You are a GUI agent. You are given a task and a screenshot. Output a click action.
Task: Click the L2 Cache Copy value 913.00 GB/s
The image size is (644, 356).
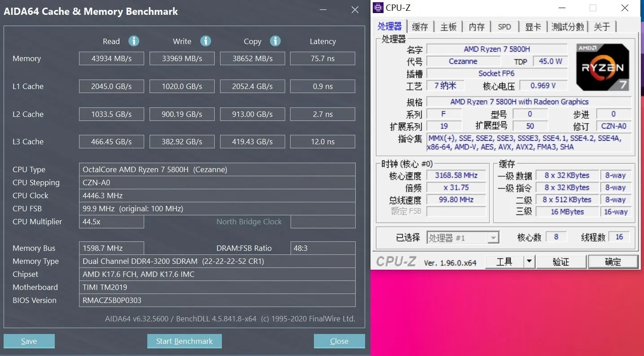point(252,114)
